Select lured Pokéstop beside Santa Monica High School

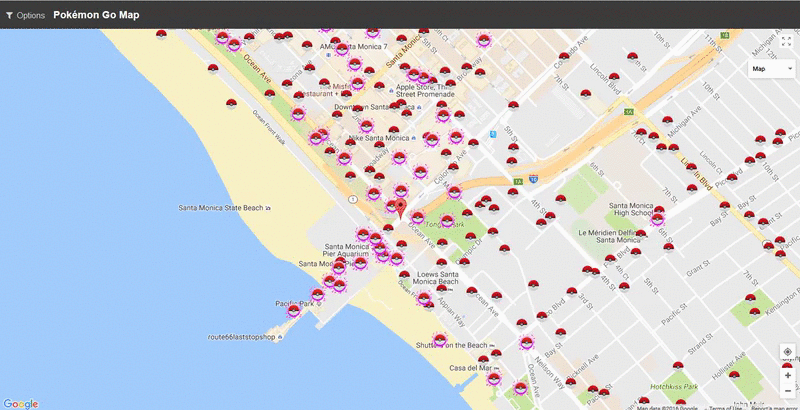657,219
